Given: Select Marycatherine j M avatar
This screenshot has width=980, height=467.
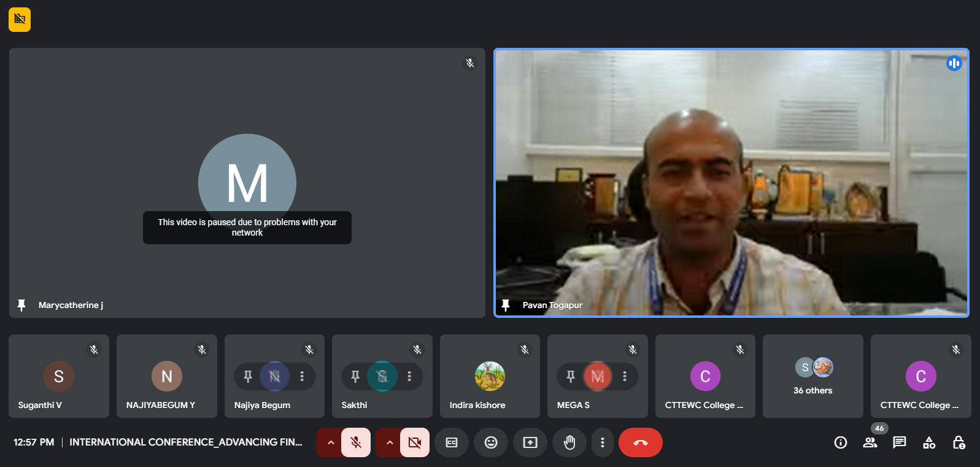Looking at the screenshot, I should pyautogui.click(x=247, y=183).
